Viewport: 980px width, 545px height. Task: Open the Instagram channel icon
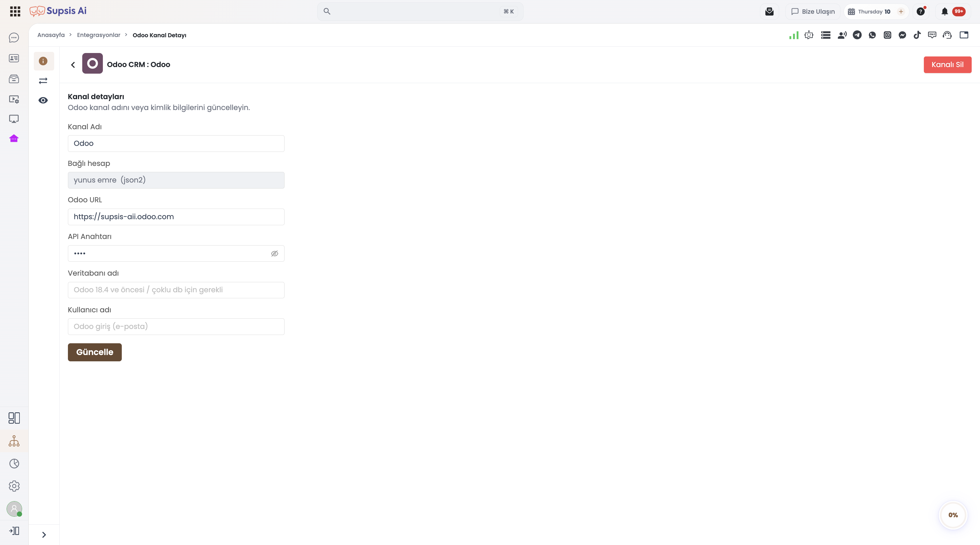pyautogui.click(x=887, y=35)
